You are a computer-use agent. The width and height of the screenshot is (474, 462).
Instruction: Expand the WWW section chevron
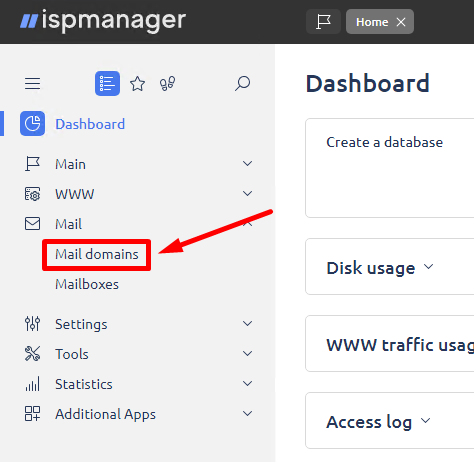pyautogui.click(x=247, y=194)
